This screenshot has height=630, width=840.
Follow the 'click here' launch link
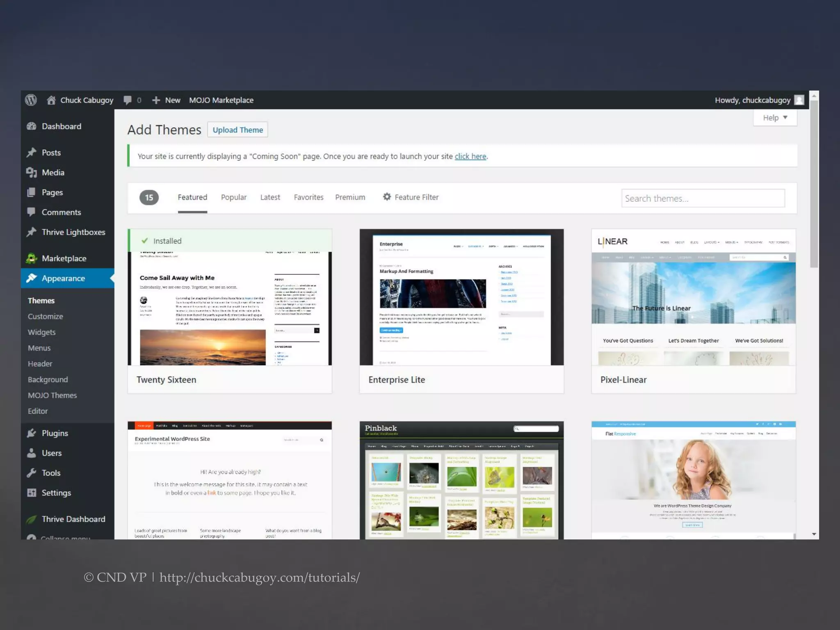click(470, 156)
